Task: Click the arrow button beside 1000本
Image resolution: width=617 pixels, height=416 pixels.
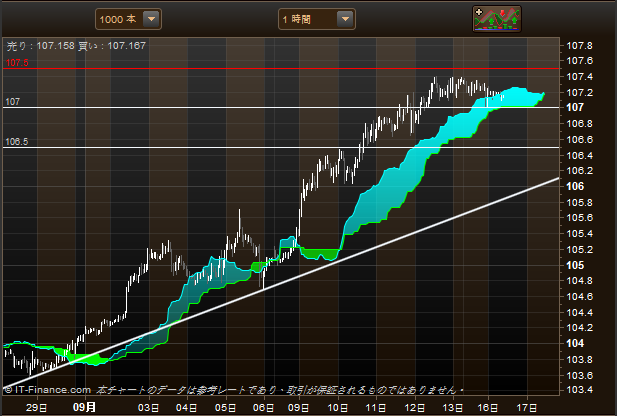Action: (151, 19)
